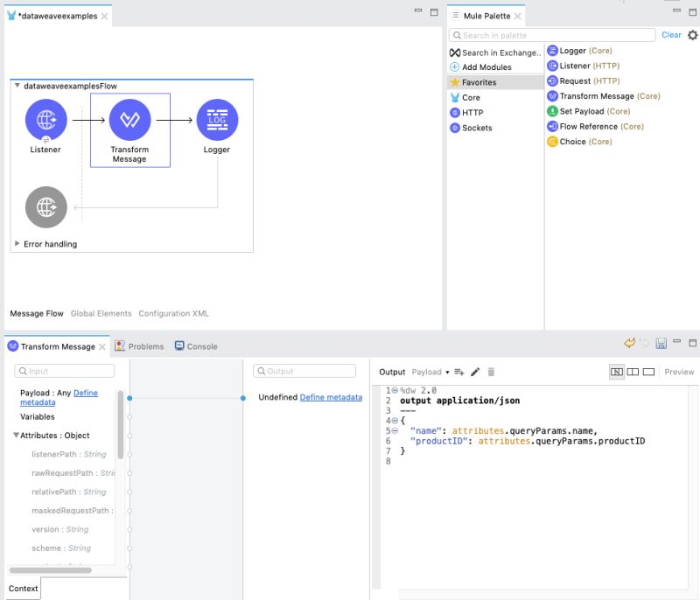Switch to the Problems tab

(145, 346)
